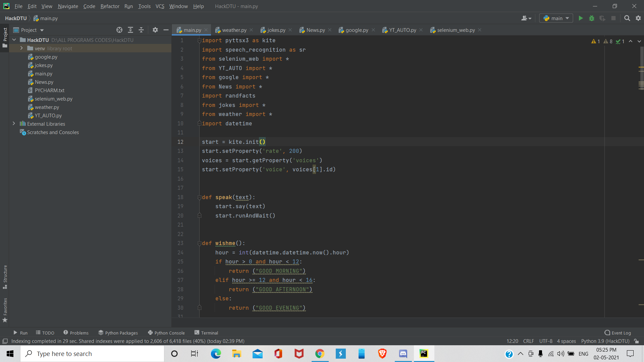The image size is (644, 362).
Task: Expand the External Libraries node
Action: 14,124
